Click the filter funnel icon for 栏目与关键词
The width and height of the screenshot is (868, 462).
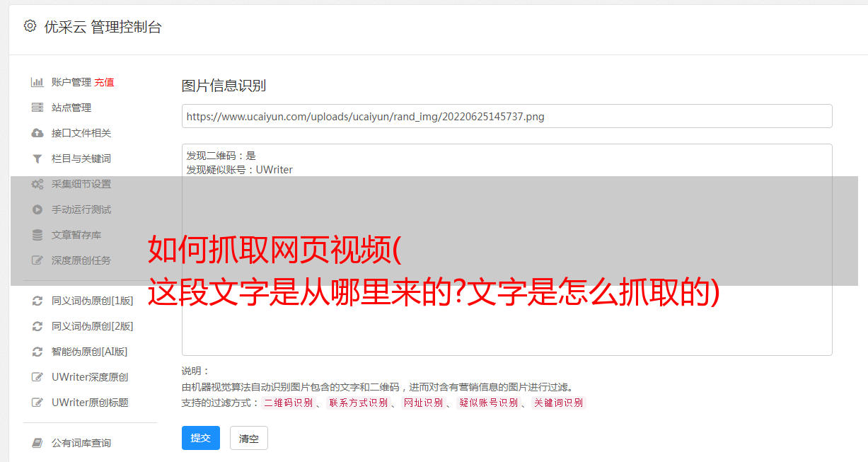[37, 158]
